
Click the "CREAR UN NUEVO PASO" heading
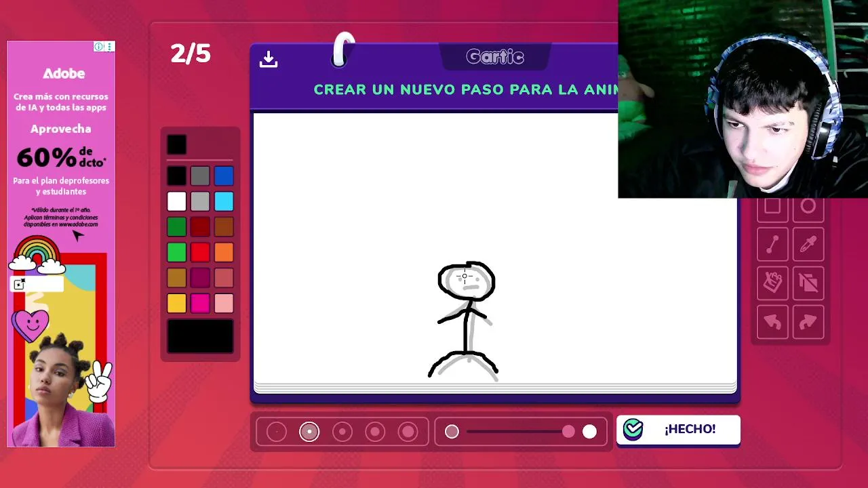coord(410,89)
